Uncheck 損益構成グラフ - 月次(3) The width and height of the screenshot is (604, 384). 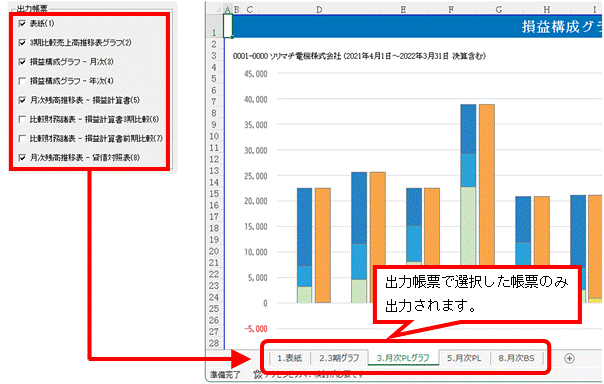[x=22, y=62]
